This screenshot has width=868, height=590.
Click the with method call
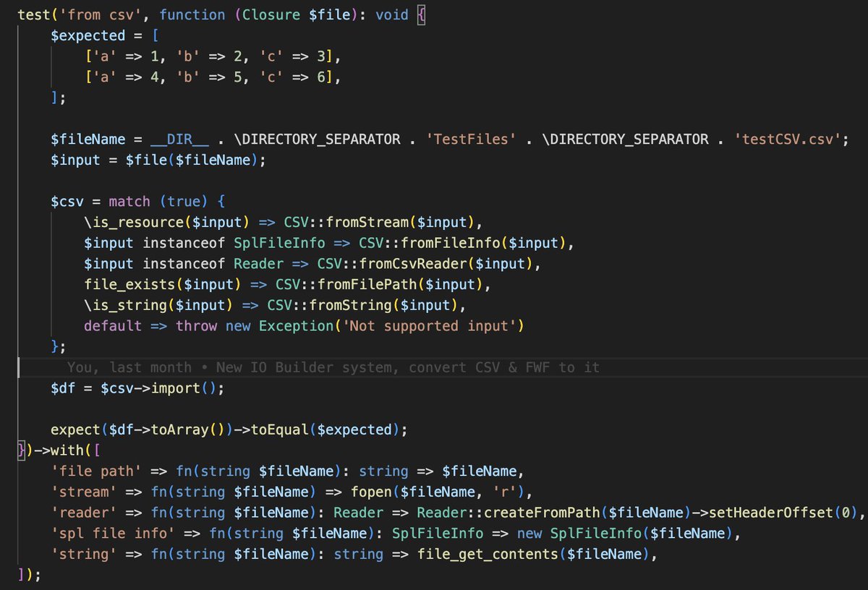(67, 450)
